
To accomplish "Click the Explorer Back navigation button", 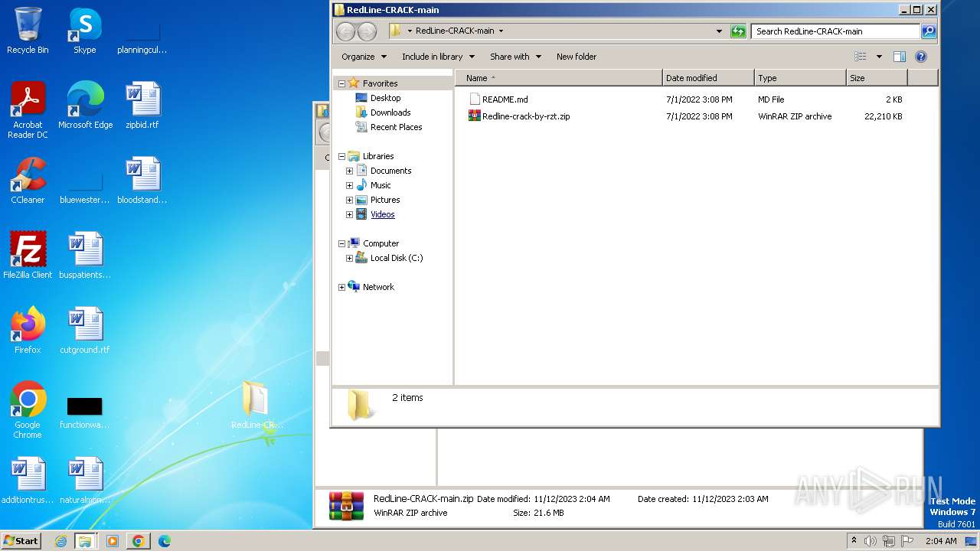I will 346,31.
